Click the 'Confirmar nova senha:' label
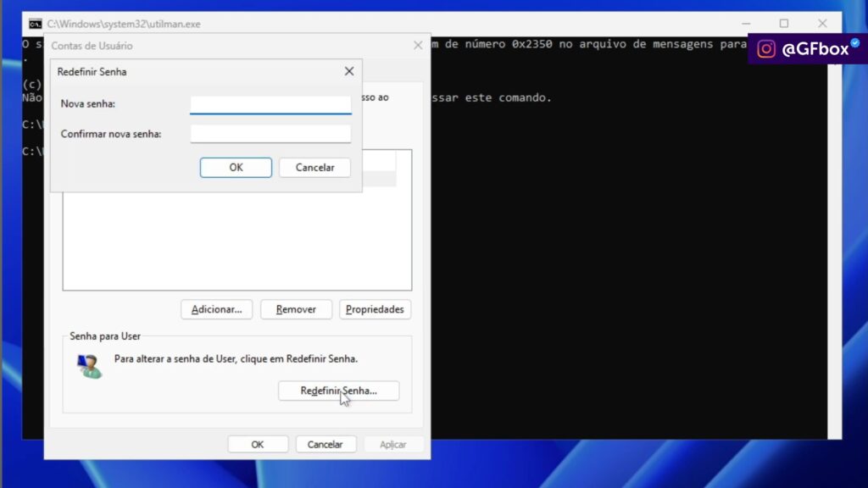The height and width of the screenshot is (488, 868). 111,134
